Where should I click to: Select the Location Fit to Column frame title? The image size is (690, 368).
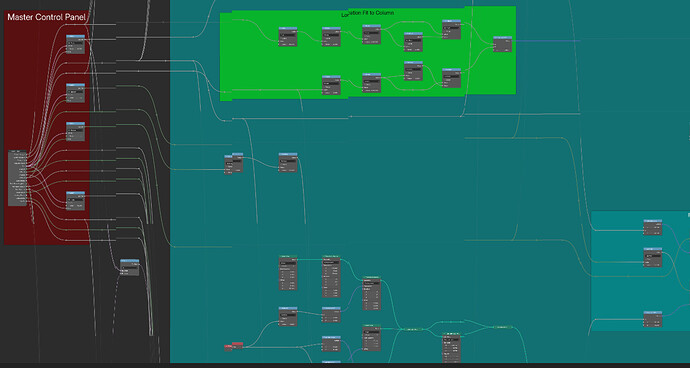point(367,13)
